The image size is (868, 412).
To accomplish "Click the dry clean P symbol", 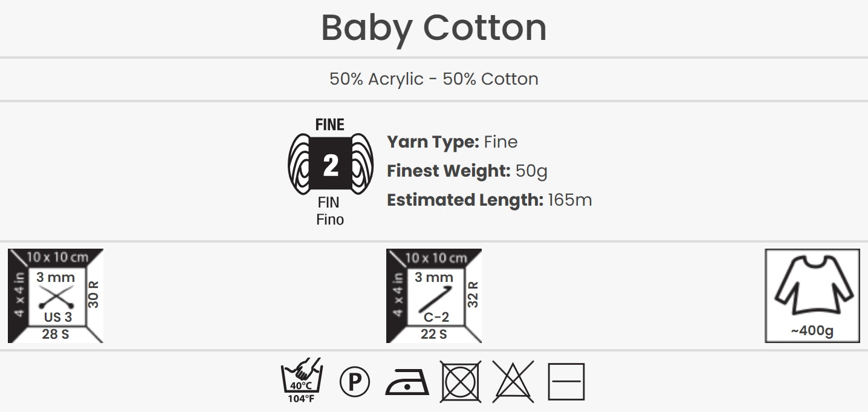I will [355, 382].
